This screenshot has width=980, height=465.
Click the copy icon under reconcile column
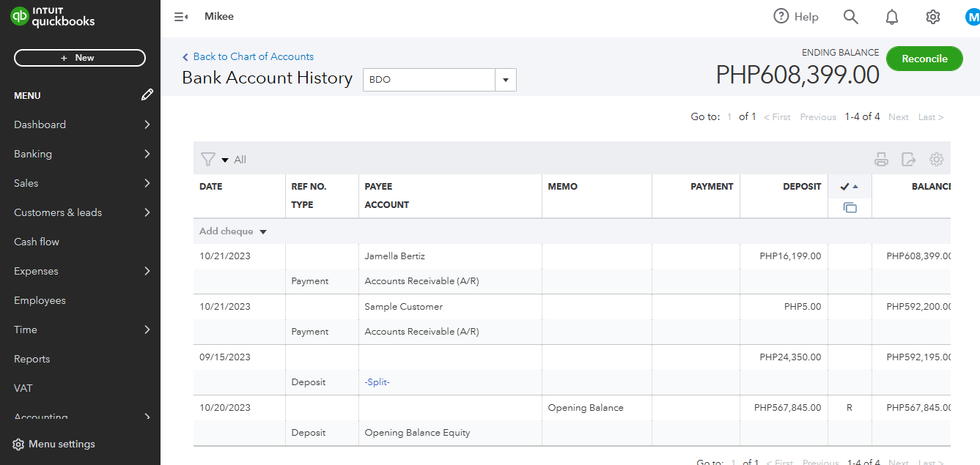[850, 208]
